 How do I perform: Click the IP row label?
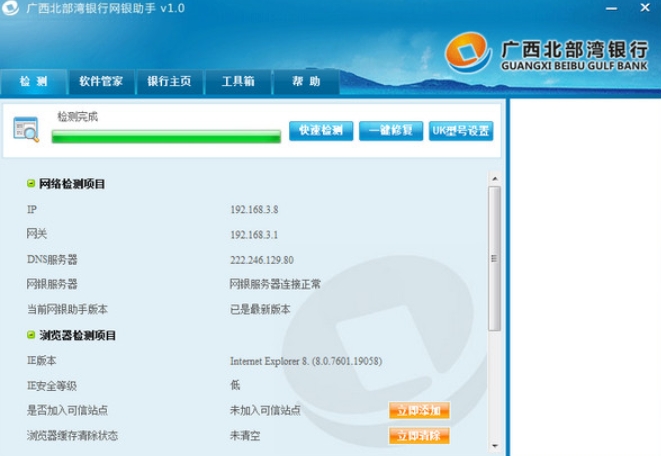[32, 209]
